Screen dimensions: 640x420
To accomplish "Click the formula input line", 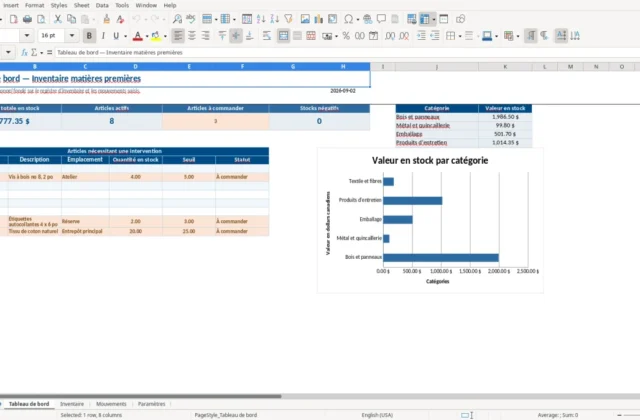I will click(x=347, y=53).
